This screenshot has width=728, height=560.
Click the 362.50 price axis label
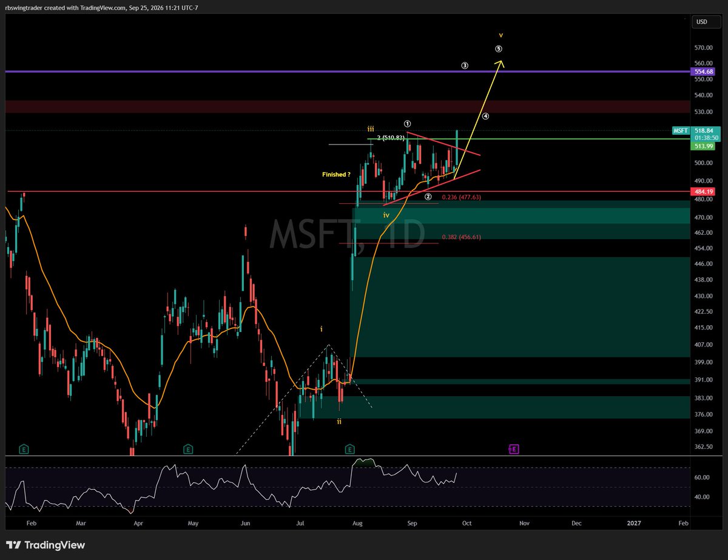tap(704, 447)
